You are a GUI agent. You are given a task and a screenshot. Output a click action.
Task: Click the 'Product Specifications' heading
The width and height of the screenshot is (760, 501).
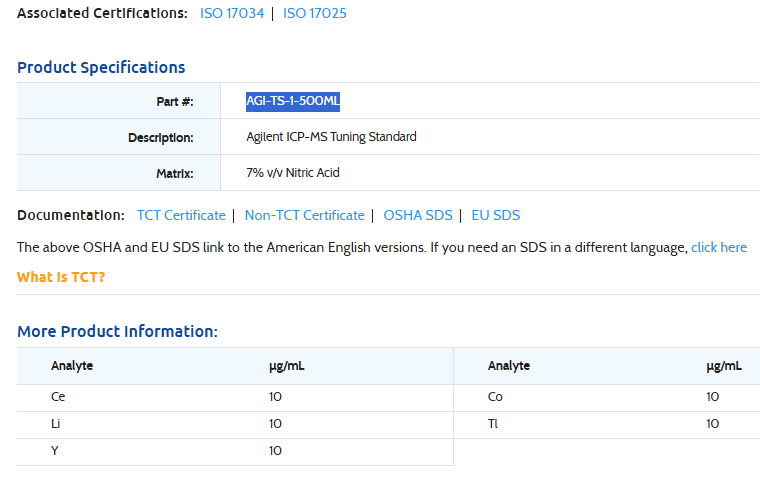point(101,68)
